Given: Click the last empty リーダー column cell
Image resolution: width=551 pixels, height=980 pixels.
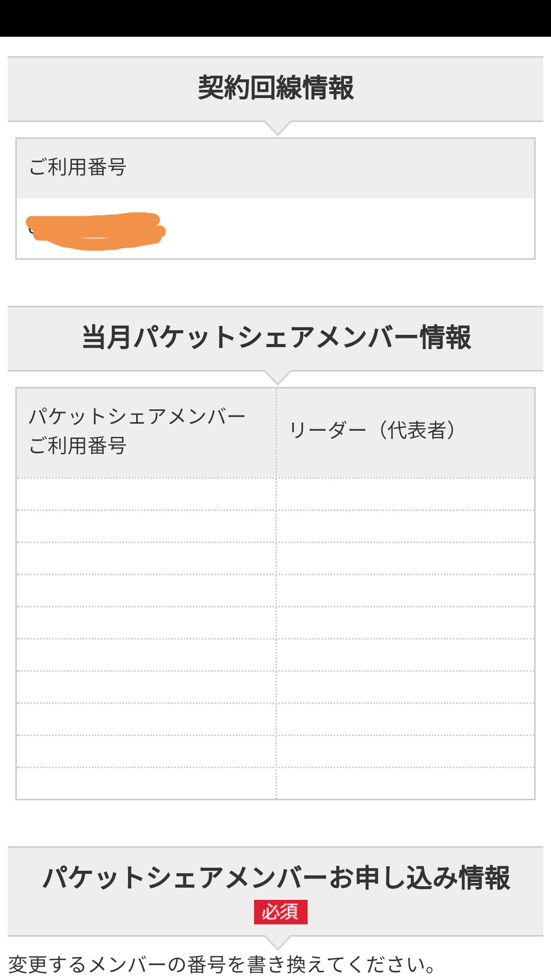Looking at the screenshot, I should (x=405, y=783).
